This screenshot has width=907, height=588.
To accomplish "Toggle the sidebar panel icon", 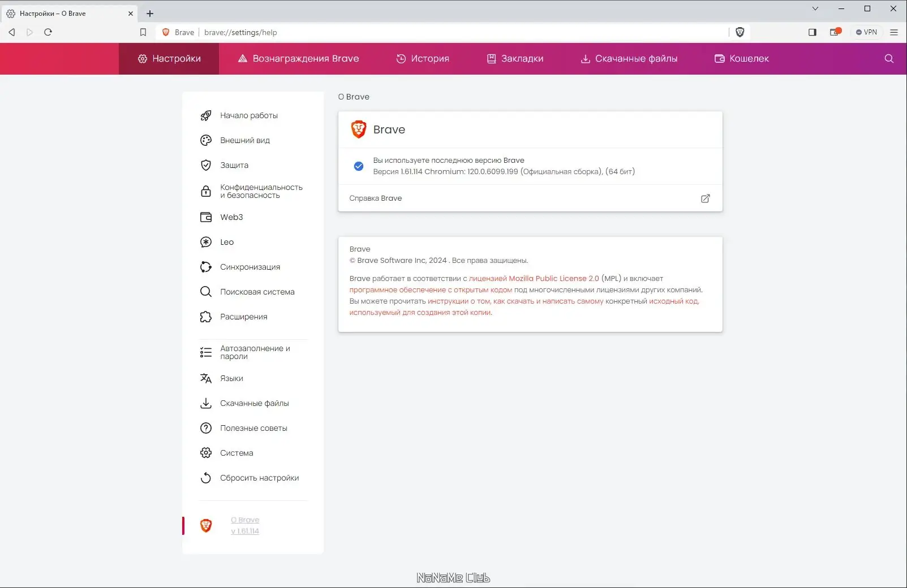I will (x=812, y=32).
